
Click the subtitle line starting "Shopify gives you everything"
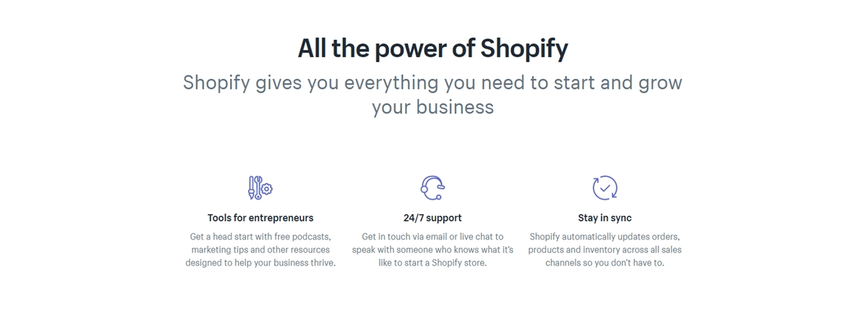[x=433, y=82]
